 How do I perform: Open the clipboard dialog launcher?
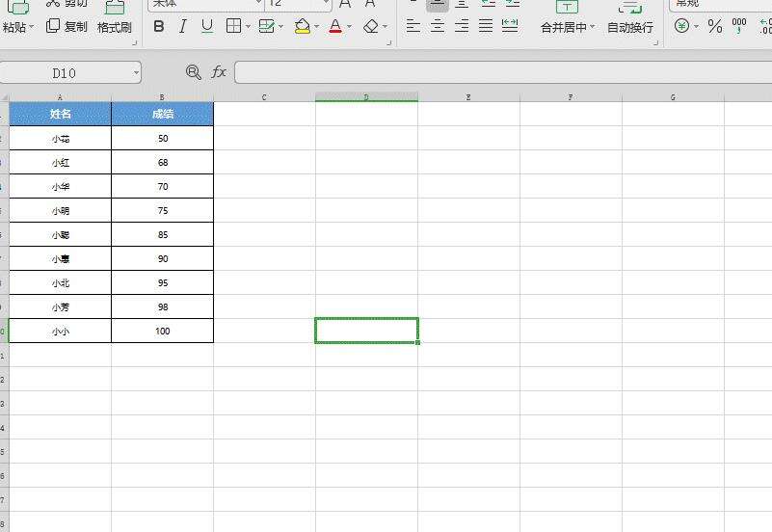click(134, 42)
